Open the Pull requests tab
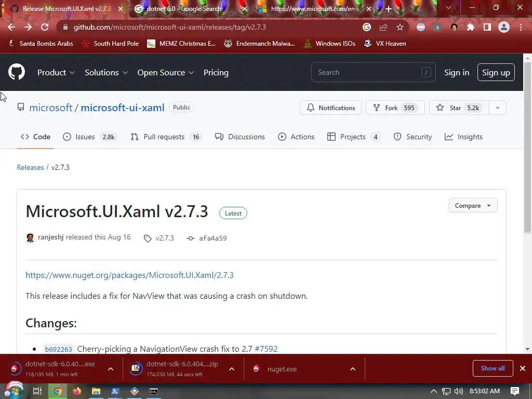 click(x=167, y=137)
